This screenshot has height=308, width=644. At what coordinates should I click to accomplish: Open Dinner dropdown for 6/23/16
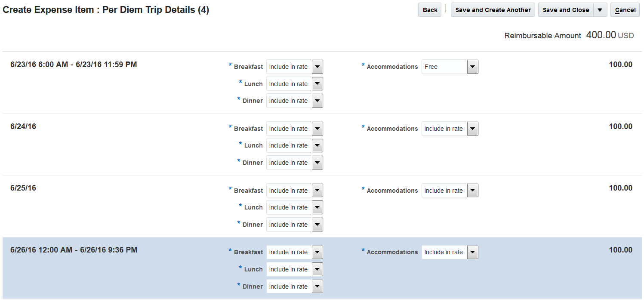[x=317, y=101]
